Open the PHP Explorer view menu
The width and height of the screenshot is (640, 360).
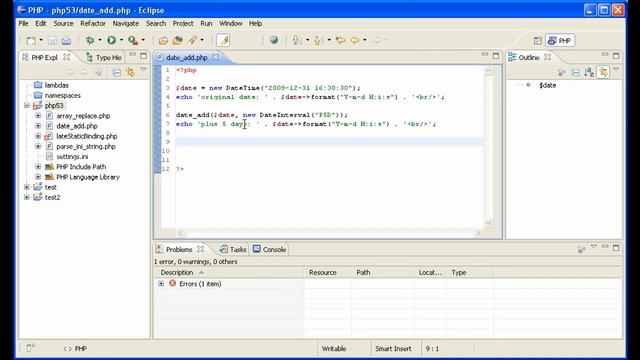pyautogui.click(x=143, y=70)
